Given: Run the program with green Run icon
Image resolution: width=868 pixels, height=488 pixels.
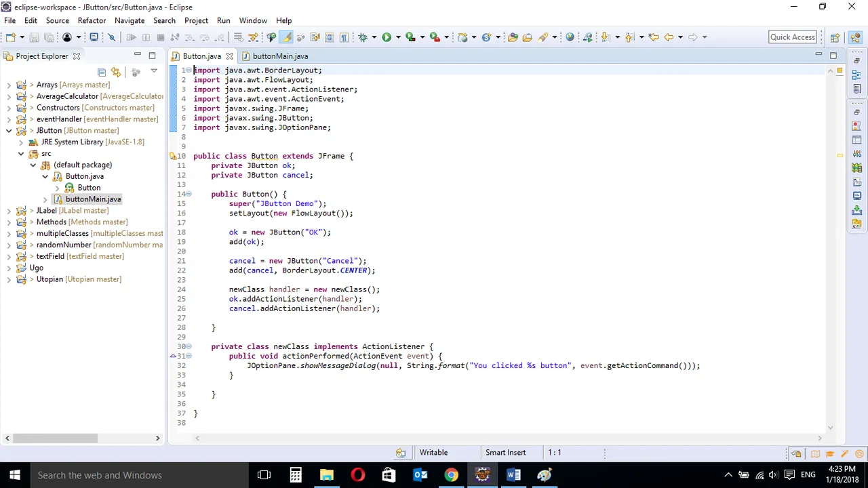Looking at the screenshot, I should (x=387, y=37).
